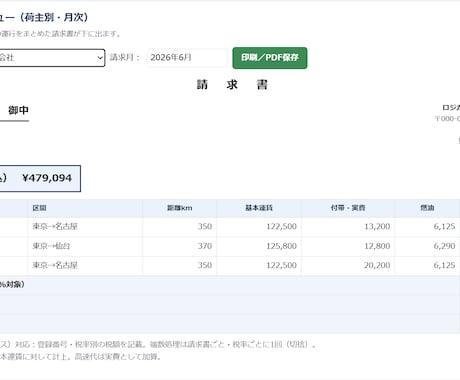
Task: Click the 請求書 title heading
Action: pyautogui.click(x=232, y=85)
